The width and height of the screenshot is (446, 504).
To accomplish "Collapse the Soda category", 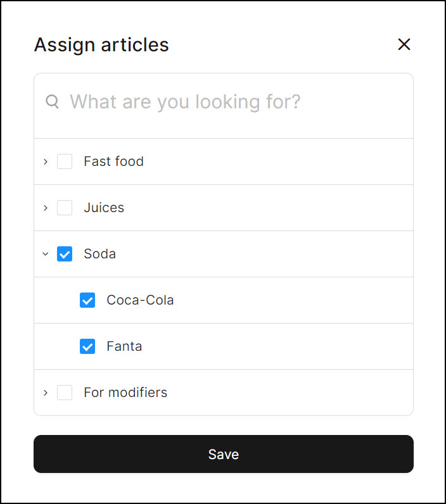I will tap(46, 254).
